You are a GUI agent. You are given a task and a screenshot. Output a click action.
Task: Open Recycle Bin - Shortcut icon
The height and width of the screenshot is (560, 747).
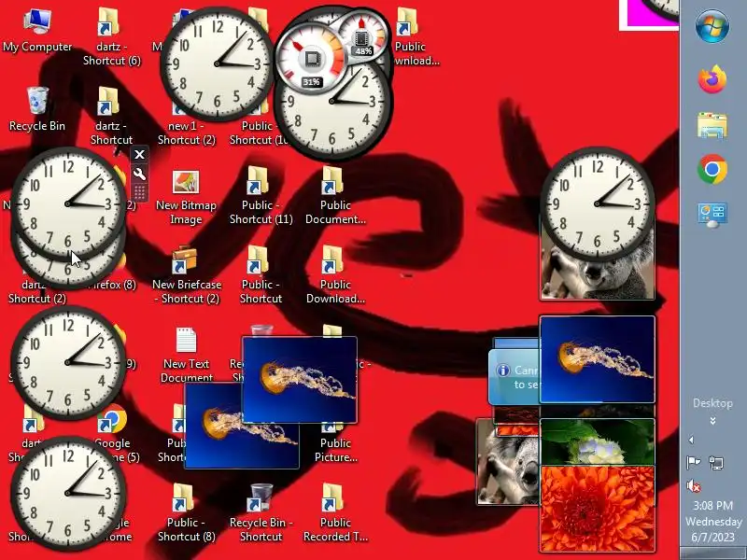[x=261, y=512]
